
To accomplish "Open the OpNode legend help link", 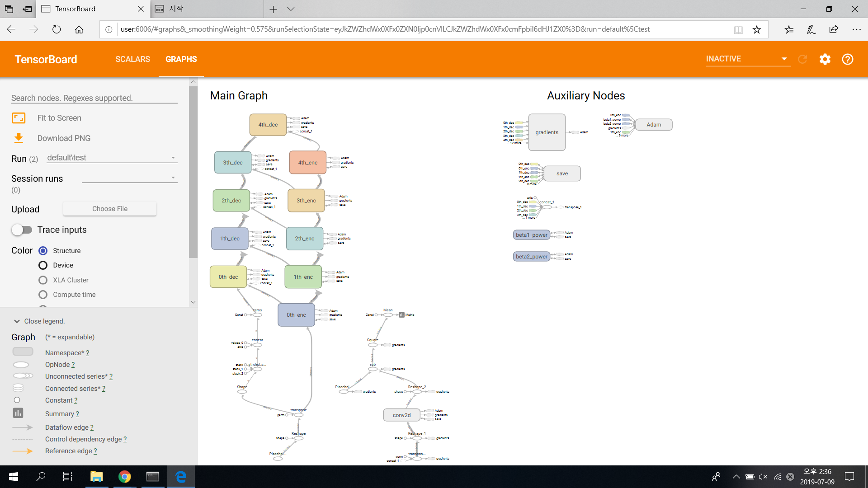I will (73, 365).
